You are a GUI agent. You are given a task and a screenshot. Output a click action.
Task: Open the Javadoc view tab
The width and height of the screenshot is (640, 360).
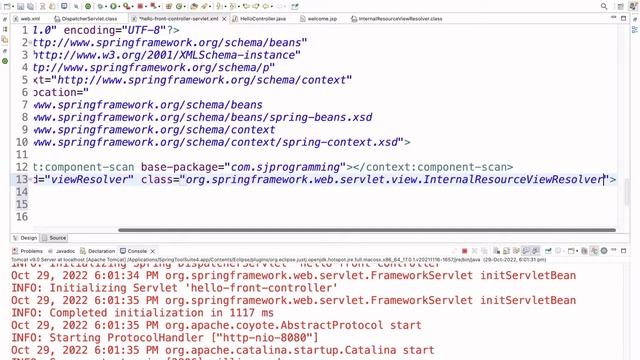pos(62,251)
